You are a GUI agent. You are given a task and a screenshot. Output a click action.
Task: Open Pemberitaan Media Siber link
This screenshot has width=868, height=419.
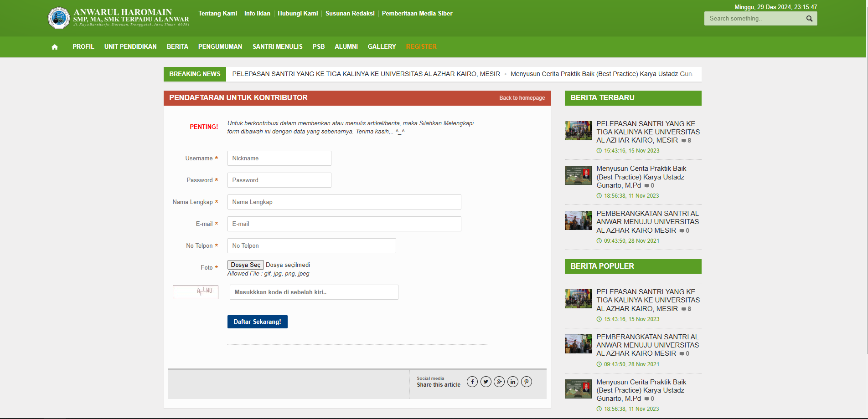click(417, 14)
